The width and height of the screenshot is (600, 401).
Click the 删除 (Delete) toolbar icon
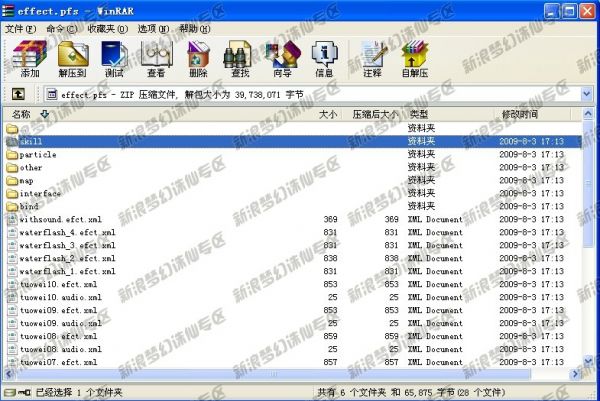click(x=198, y=59)
